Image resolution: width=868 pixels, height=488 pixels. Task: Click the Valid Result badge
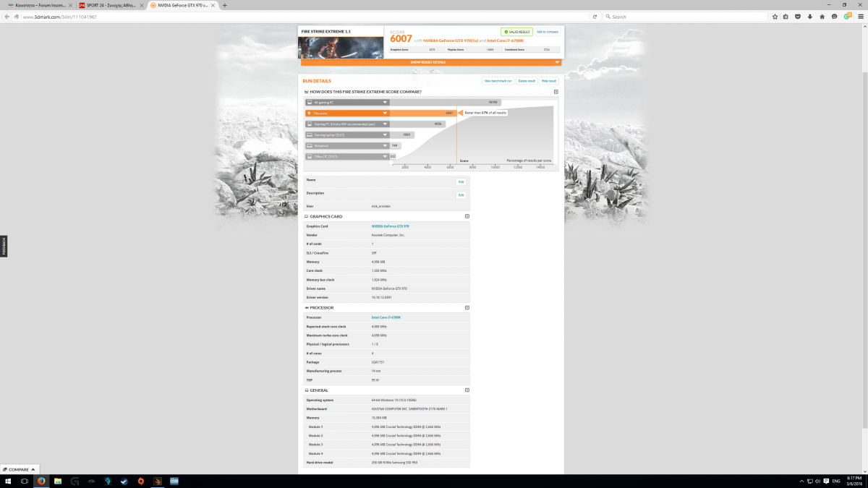click(516, 32)
